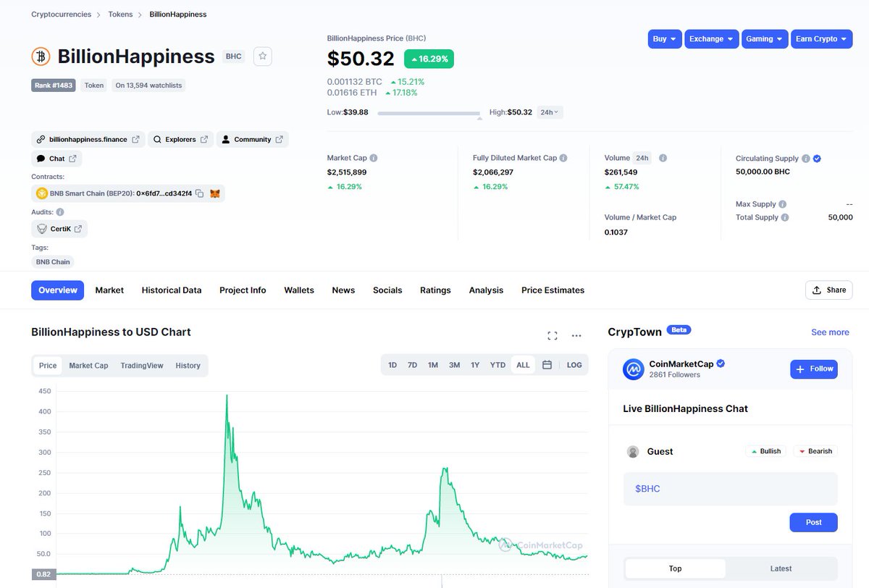Image resolution: width=869 pixels, height=588 pixels.
Task: Set chart range to 7D
Action: [x=412, y=365]
